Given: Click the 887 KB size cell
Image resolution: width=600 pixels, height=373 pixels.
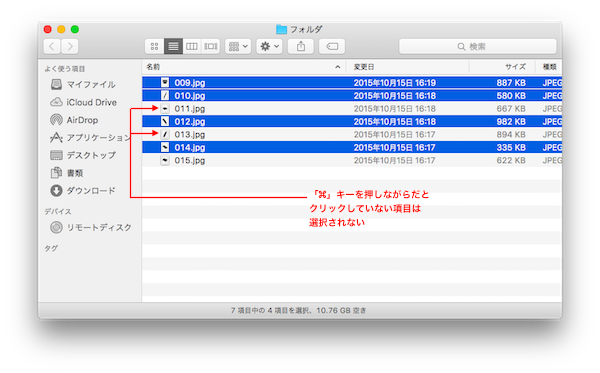Looking at the screenshot, I should [x=511, y=83].
